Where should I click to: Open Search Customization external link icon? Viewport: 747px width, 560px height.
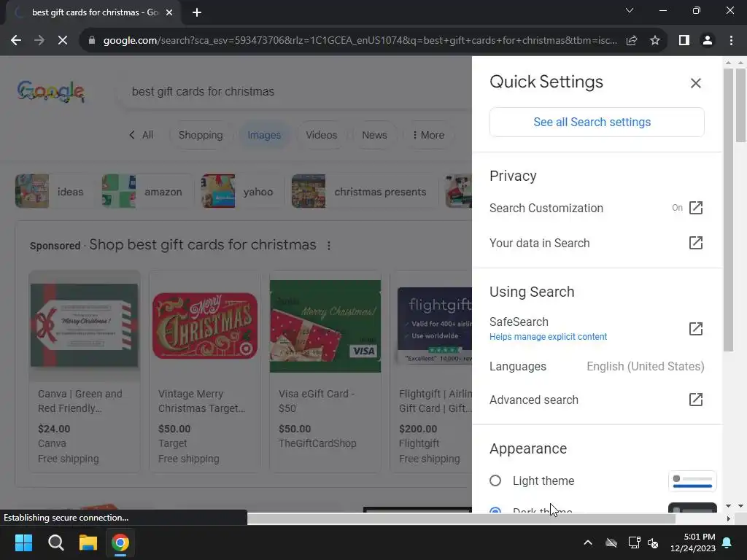pyautogui.click(x=695, y=208)
